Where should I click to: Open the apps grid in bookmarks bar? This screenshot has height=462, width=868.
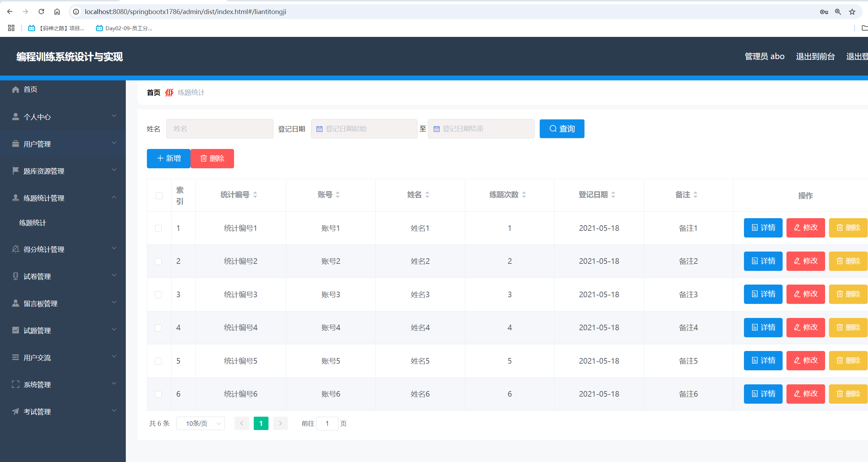(11, 28)
